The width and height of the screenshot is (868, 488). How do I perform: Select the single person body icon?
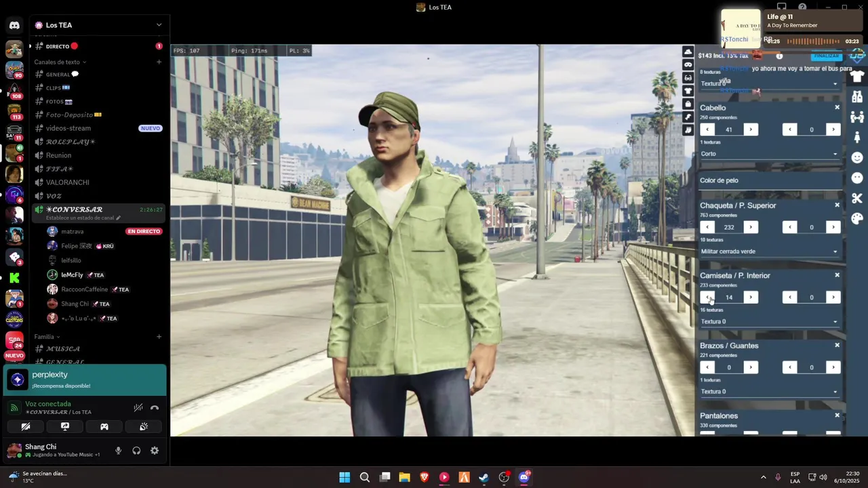[857, 137]
